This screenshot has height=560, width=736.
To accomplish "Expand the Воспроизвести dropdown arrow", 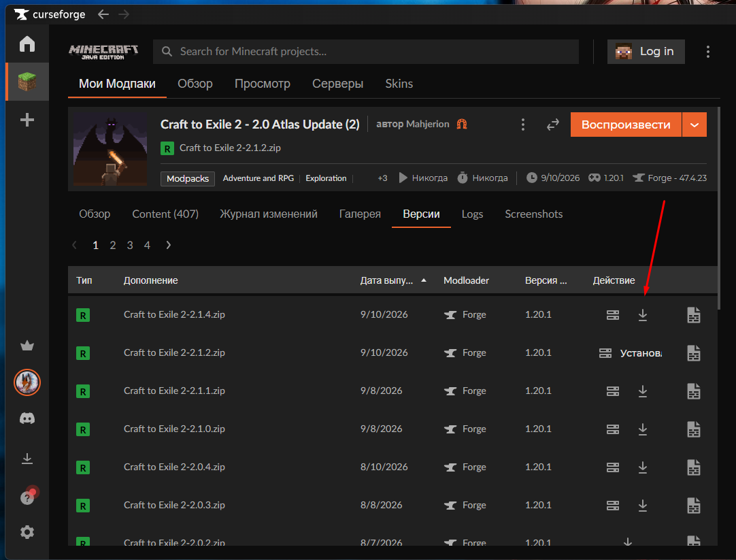I will coord(695,125).
